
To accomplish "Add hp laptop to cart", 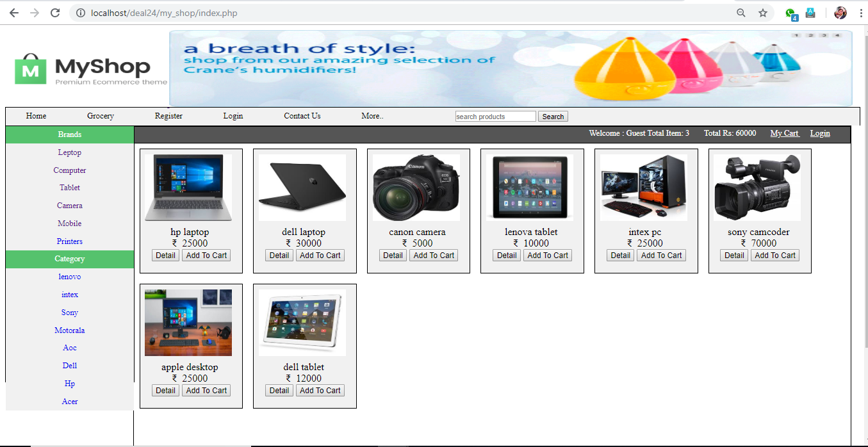I will [206, 255].
